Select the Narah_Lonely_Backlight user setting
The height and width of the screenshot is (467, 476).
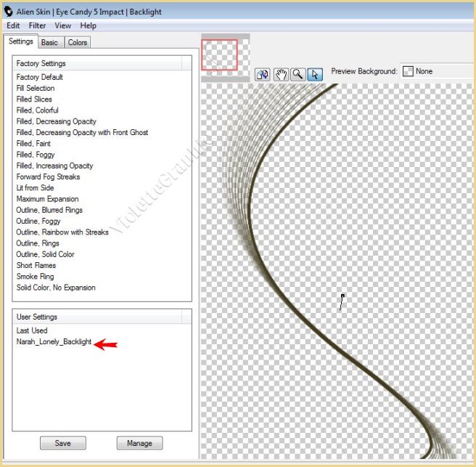pyautogui.click(x=54, y=341)
